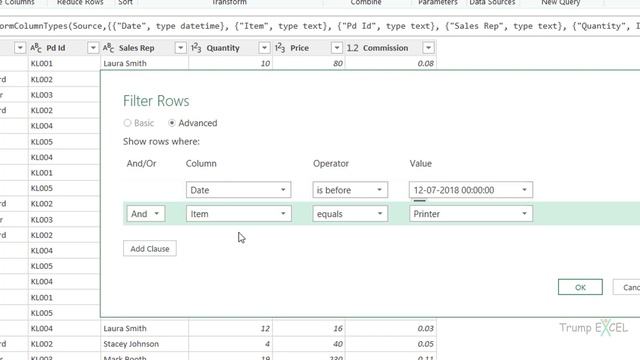Image resolution: width=640 pixels, height=360 pixels.
Task: Click the whole number type icon of Price
Action: [x=280, y=48]
